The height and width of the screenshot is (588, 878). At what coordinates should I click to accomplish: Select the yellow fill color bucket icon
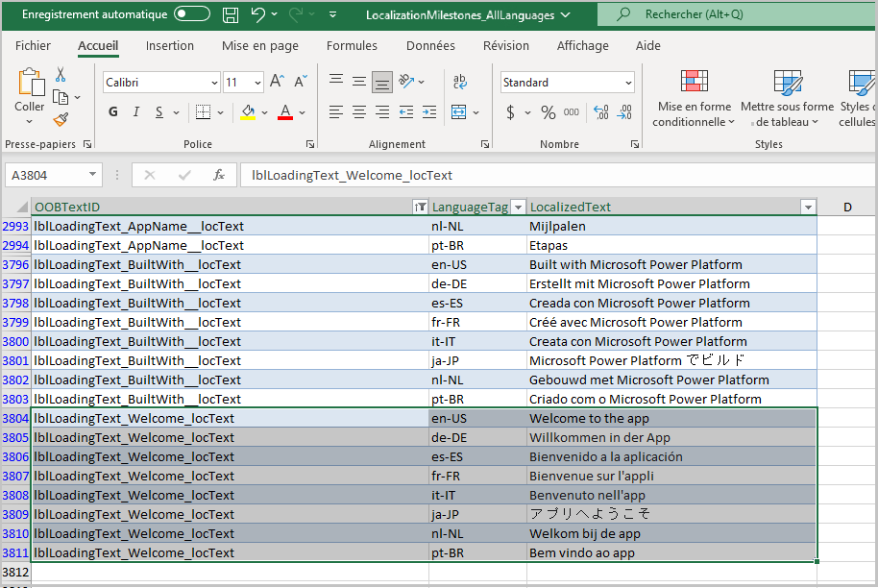pos(250,112)
